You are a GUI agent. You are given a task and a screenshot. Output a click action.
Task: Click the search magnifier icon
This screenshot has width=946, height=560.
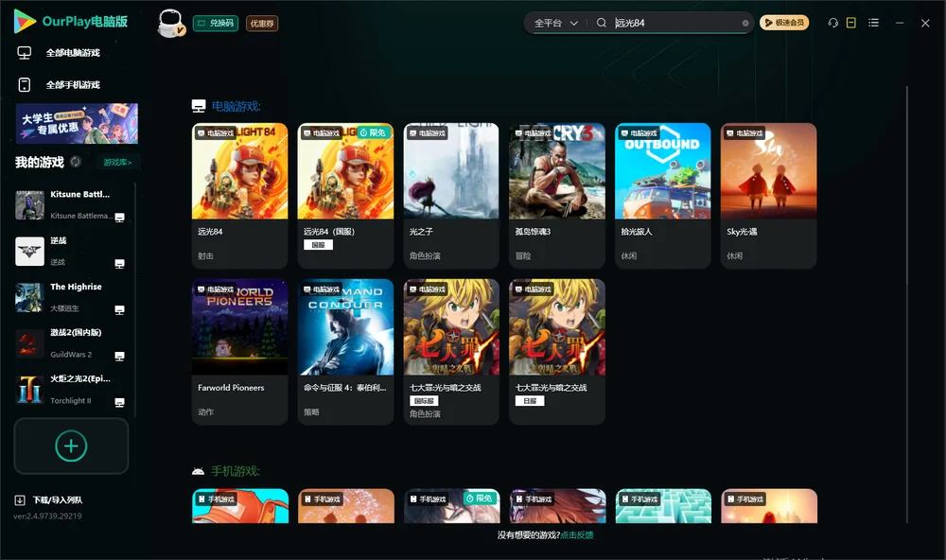(x=602, y=23)
